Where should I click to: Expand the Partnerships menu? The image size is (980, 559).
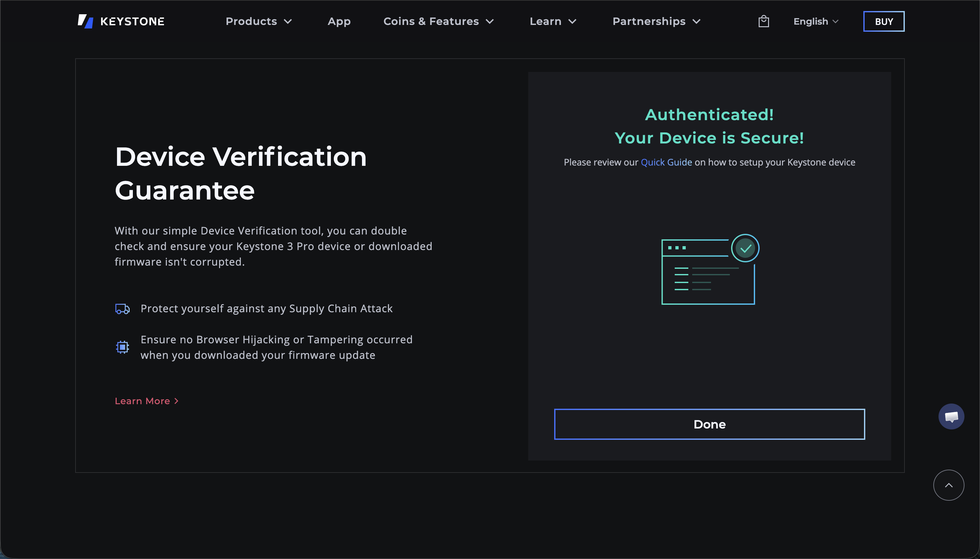(x=656, y=21)
